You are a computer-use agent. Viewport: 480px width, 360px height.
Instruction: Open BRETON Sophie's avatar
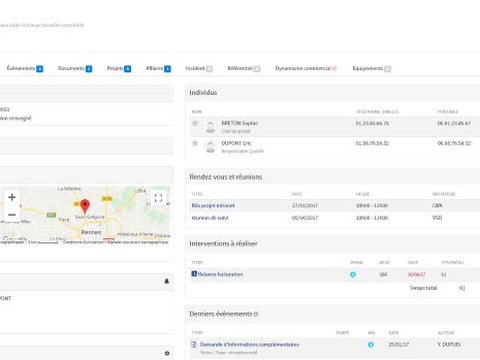(x=210, y=127)
